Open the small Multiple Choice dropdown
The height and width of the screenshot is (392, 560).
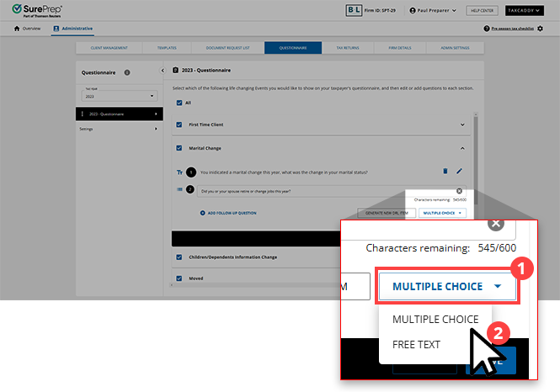[x=442, y=213]
